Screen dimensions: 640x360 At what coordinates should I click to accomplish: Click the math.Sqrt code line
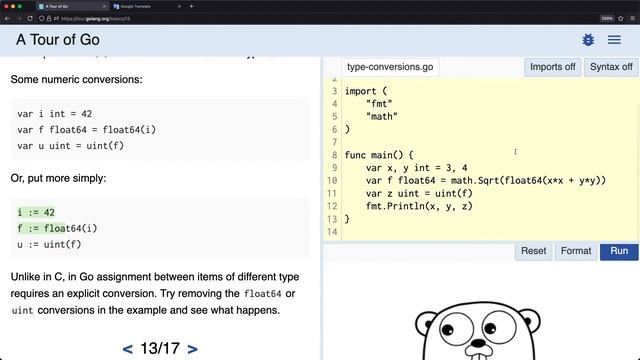click(x=486, y=180)
